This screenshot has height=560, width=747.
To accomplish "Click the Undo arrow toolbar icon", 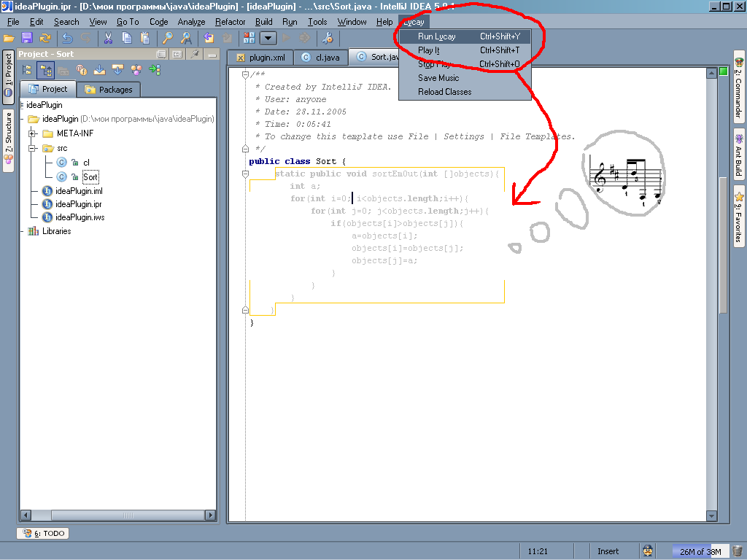I will (x=68, y=38).
